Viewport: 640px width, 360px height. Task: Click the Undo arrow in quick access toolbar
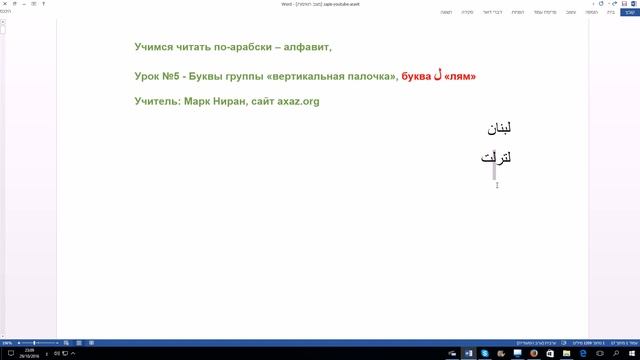point(614,4)
